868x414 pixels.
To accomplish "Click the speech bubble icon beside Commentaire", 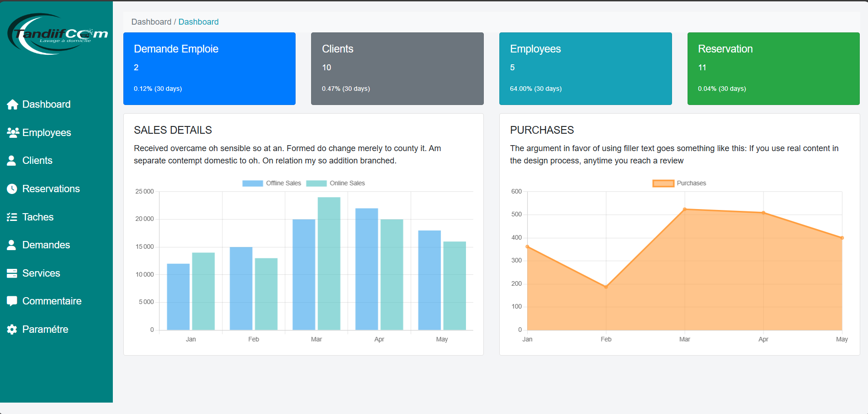I will coord(12,301).
